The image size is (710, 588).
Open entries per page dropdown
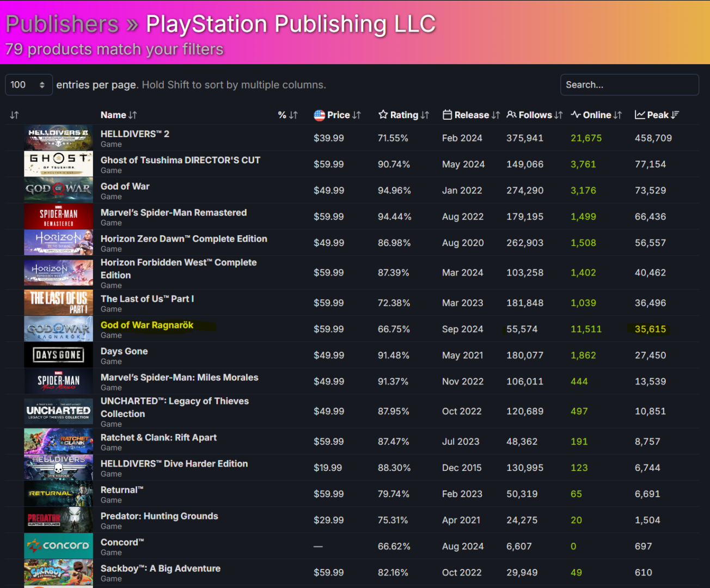(28, 85)
